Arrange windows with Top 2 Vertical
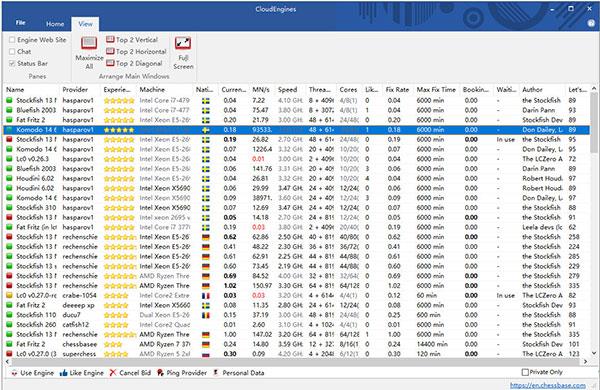This screenshot has width=600, height=390. point(132,39)
